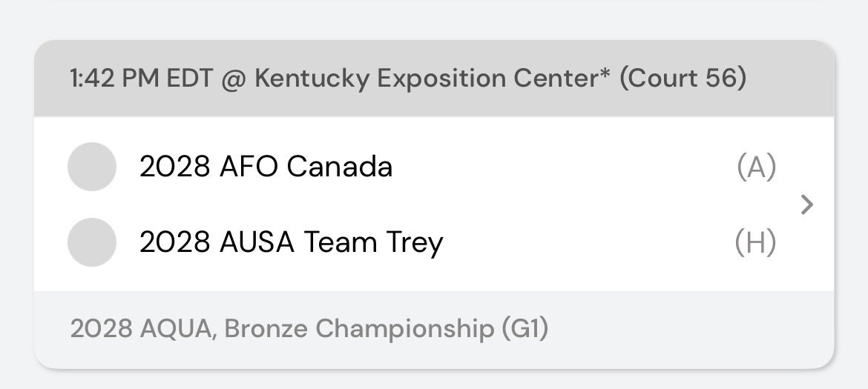Click the 1:42 PM EDT match time

[x=141, y=79]
